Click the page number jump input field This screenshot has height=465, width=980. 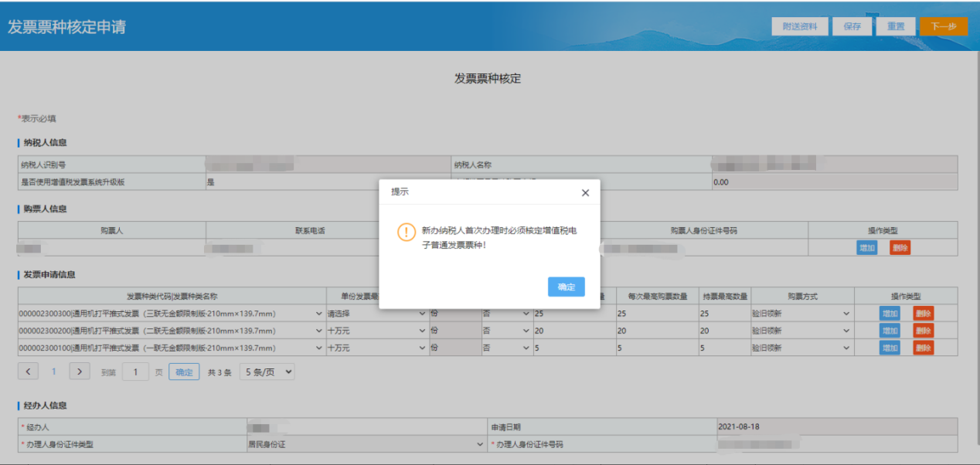[x=135, y=372]
